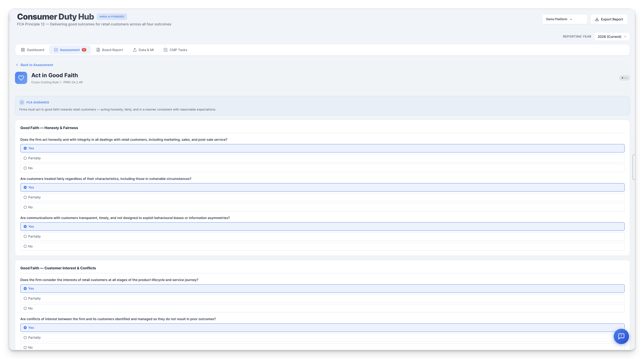Click the FCA Guidance info icon

coord(22,102)
